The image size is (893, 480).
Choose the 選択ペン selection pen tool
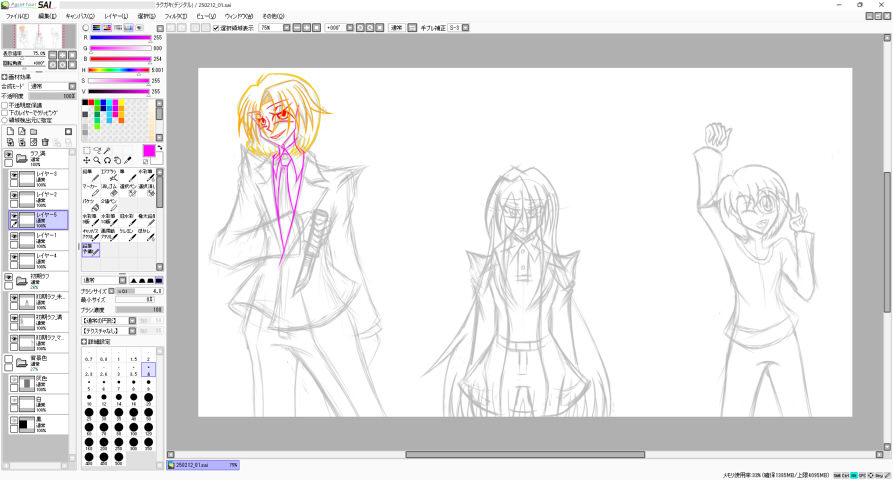coord(127,190)
